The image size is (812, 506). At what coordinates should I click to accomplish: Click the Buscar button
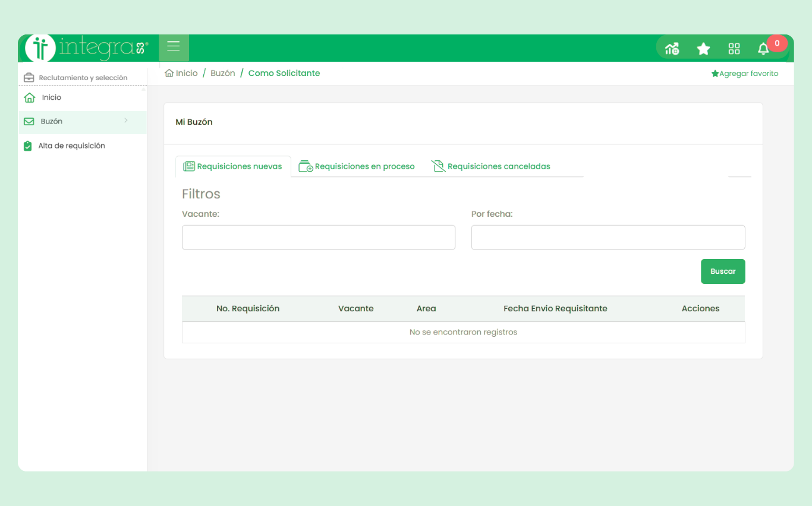[x=723, y=271]
